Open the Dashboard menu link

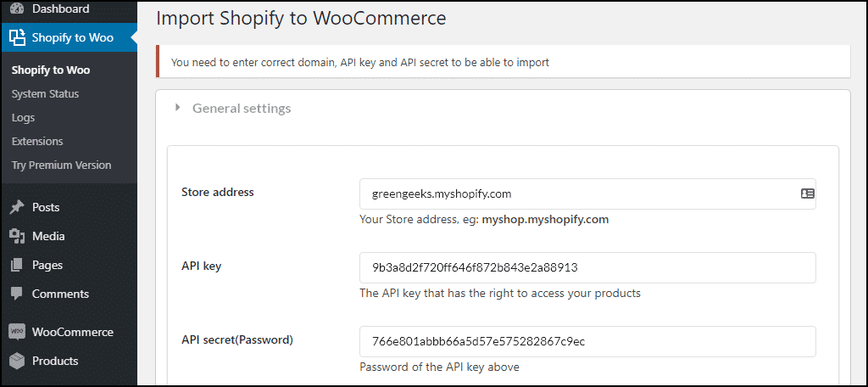60,8
